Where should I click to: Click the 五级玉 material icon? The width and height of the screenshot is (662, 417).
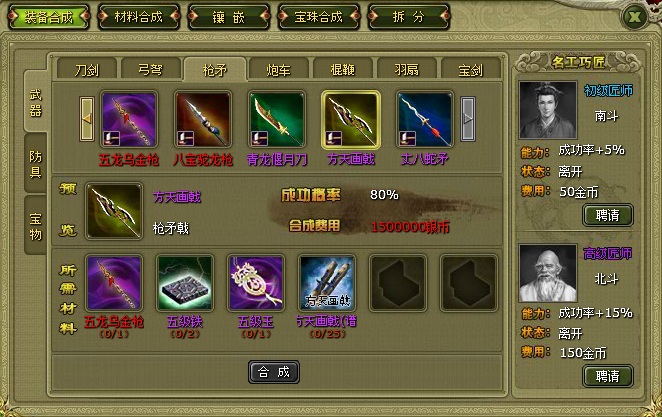pos(256,283)
